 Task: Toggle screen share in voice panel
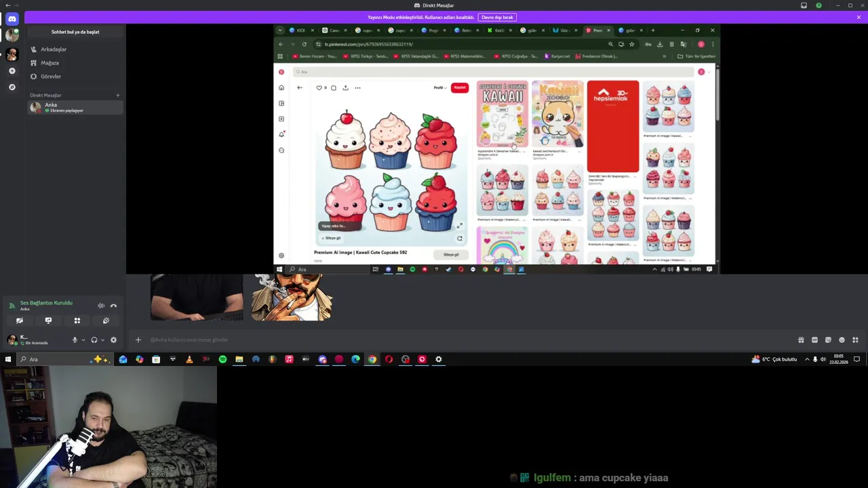coord(48,321)
